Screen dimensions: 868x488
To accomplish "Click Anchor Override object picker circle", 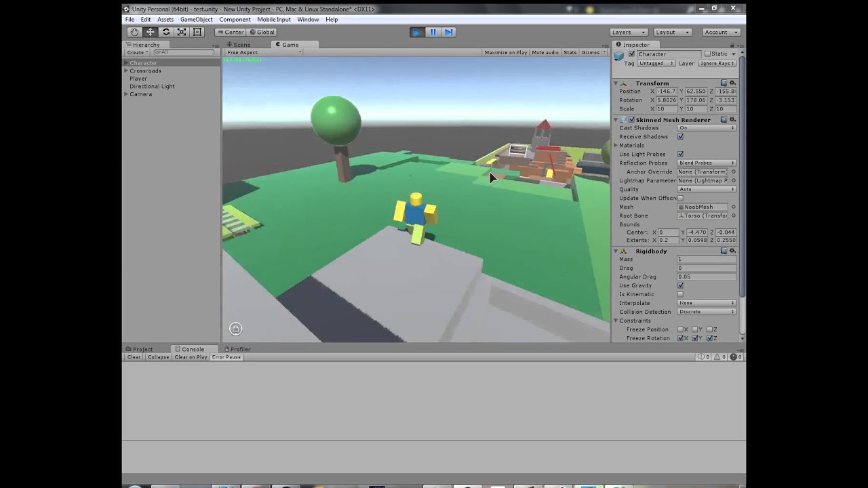I will click(x=733, y=171).
